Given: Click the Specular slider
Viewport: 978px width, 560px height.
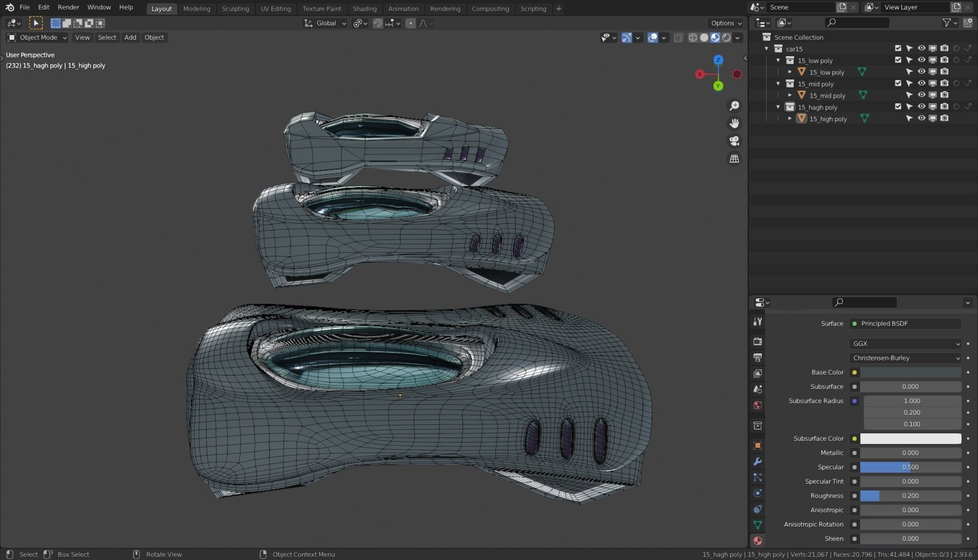Looking at the screenshot, I should (911, 467).
